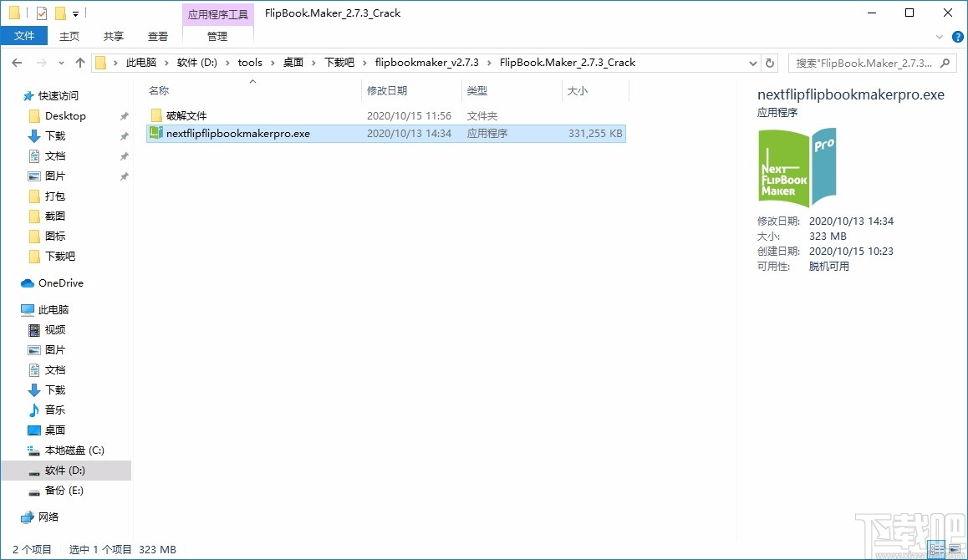Switch to details view in status bar

(x=935, y=550)
